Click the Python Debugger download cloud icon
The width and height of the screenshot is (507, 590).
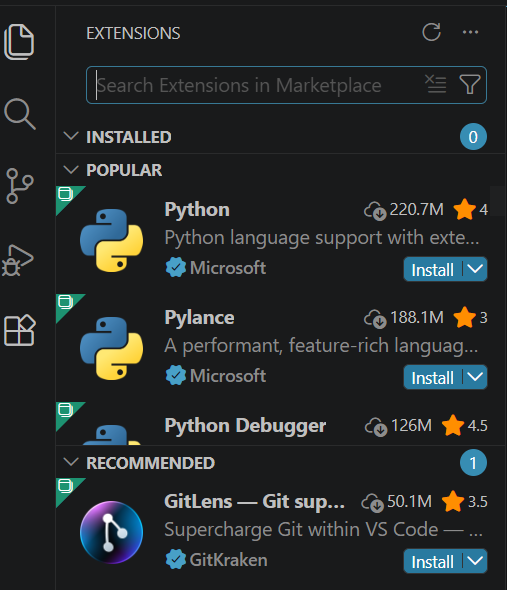(376, 427)
